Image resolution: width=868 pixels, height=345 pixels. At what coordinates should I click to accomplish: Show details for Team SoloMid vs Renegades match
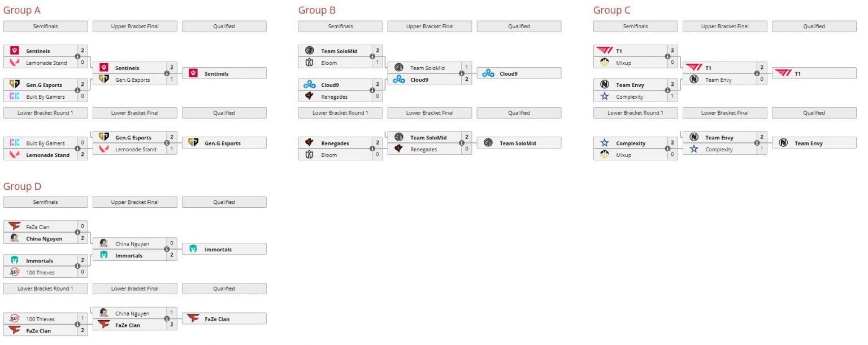[462, 143]
